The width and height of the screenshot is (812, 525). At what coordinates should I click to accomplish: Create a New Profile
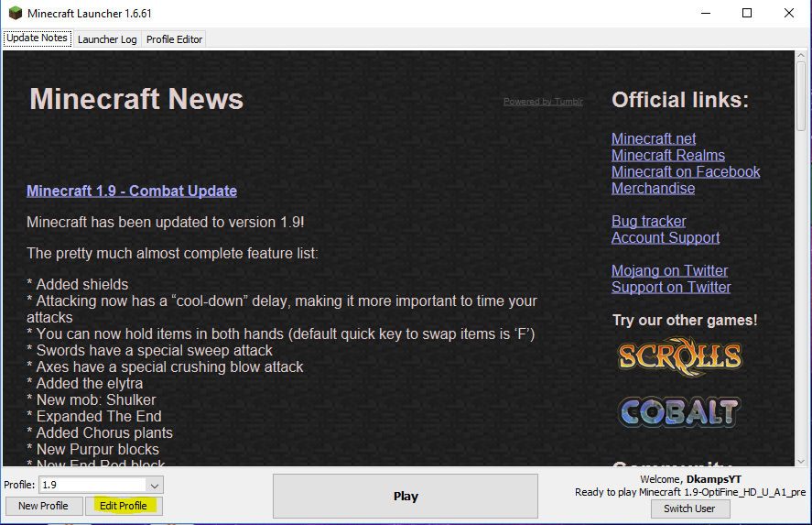coord(44,506)
